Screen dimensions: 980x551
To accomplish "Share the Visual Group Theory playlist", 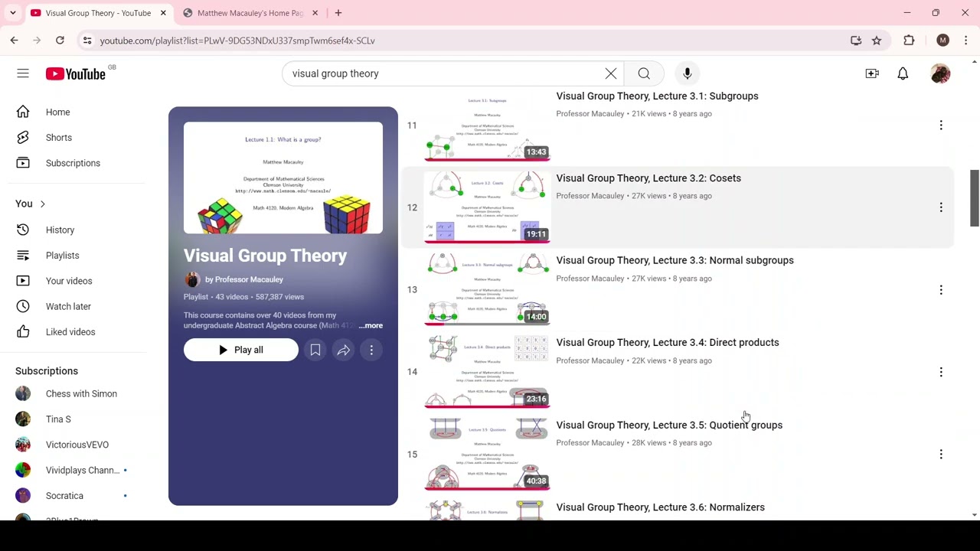I will [x=343, y=350].
